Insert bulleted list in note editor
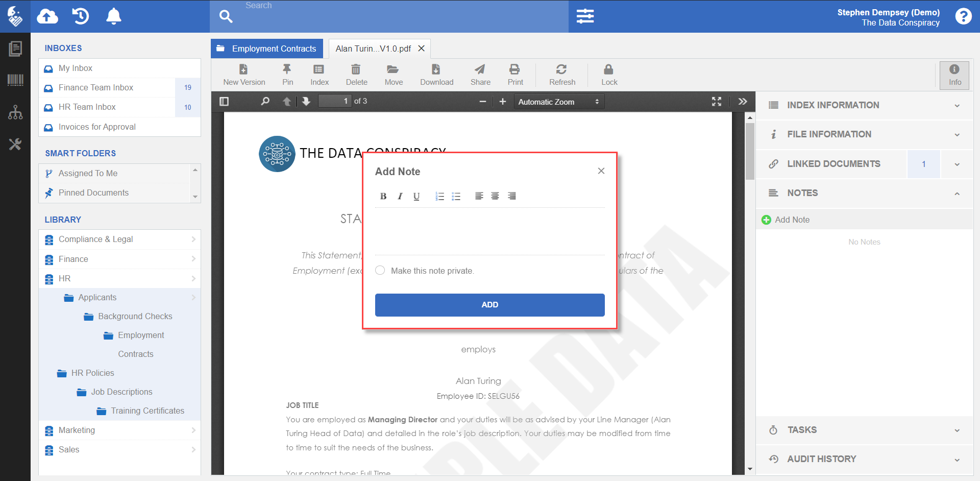The image size is (980, 481). pos(456,196)
